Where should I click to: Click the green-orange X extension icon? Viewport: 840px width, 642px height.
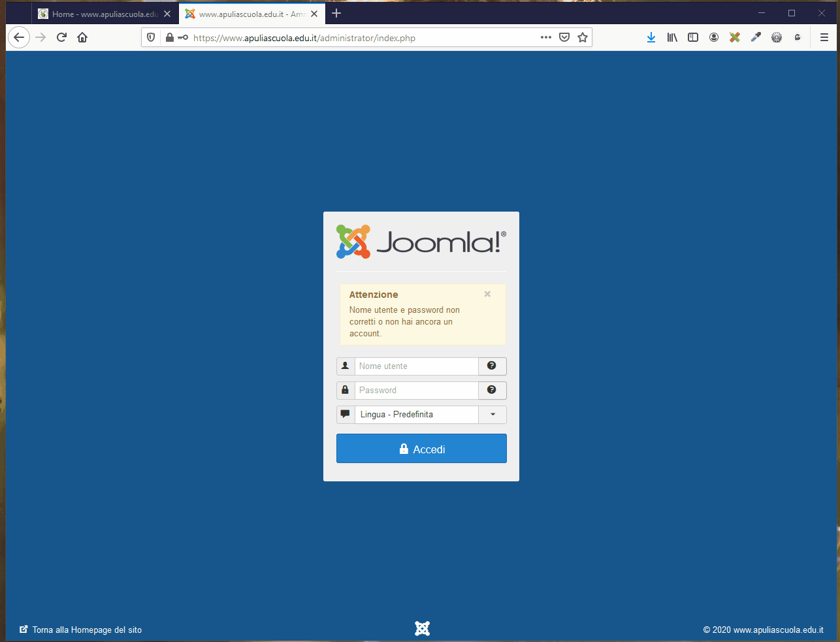(x=735, y=38)
